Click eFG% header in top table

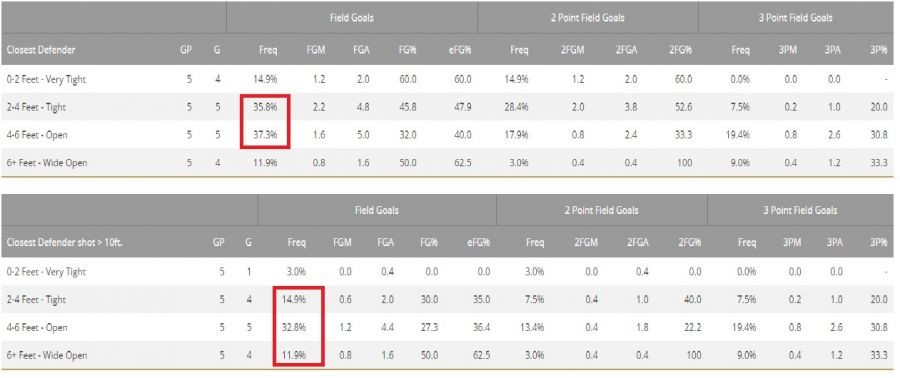pos(460,50)
